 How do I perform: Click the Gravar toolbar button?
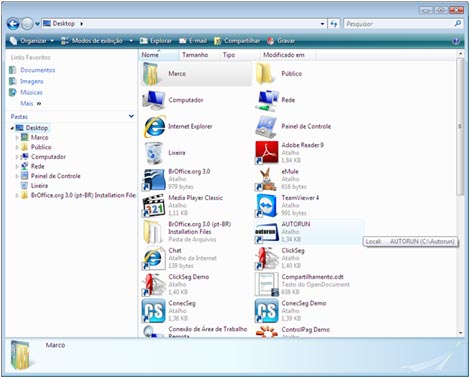point(281,41)
